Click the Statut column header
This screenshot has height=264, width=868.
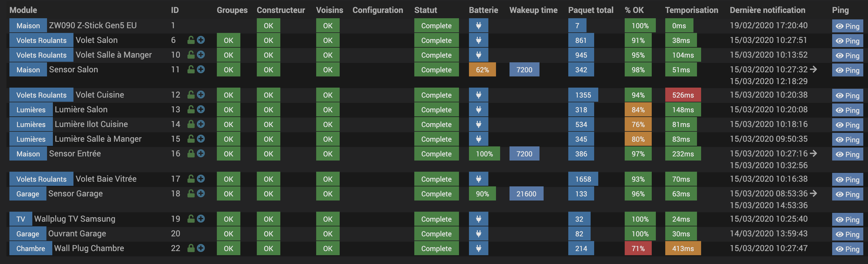point(425,10)
